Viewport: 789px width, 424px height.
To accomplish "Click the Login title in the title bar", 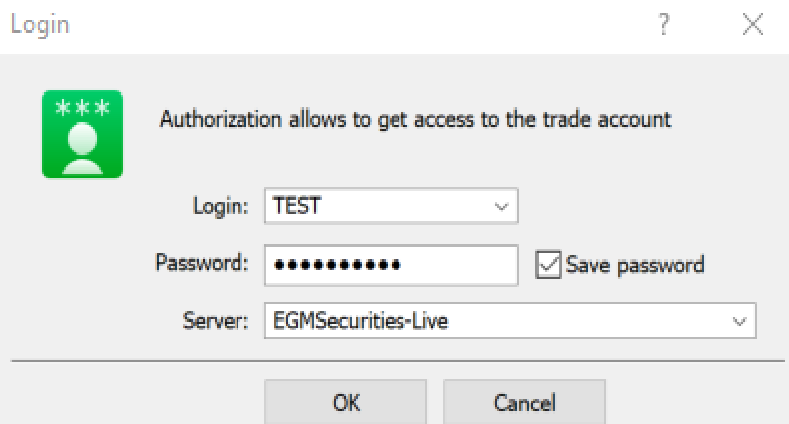I will pyautogui.click(x=40, y=25).
